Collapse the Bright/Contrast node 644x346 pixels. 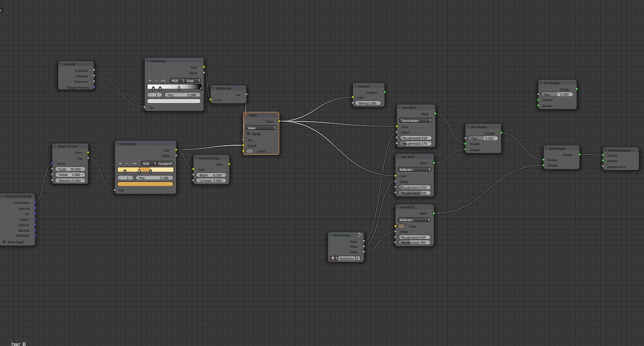[196, 158]
